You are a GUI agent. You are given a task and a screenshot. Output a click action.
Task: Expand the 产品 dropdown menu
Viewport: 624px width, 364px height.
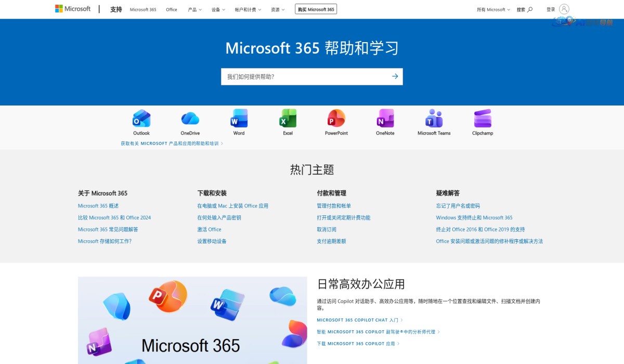click(194, 9)
